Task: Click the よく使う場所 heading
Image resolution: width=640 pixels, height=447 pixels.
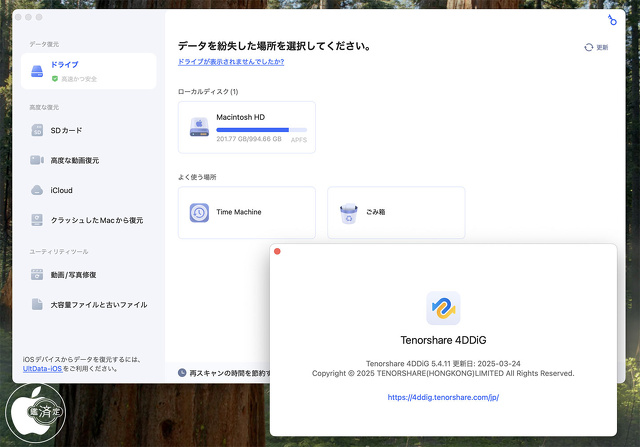Action: 197,177
